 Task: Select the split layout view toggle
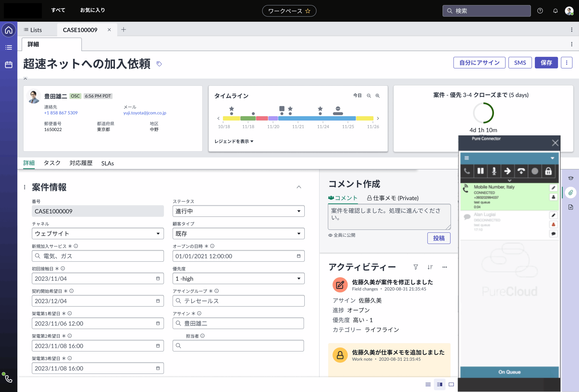(439, 384)
